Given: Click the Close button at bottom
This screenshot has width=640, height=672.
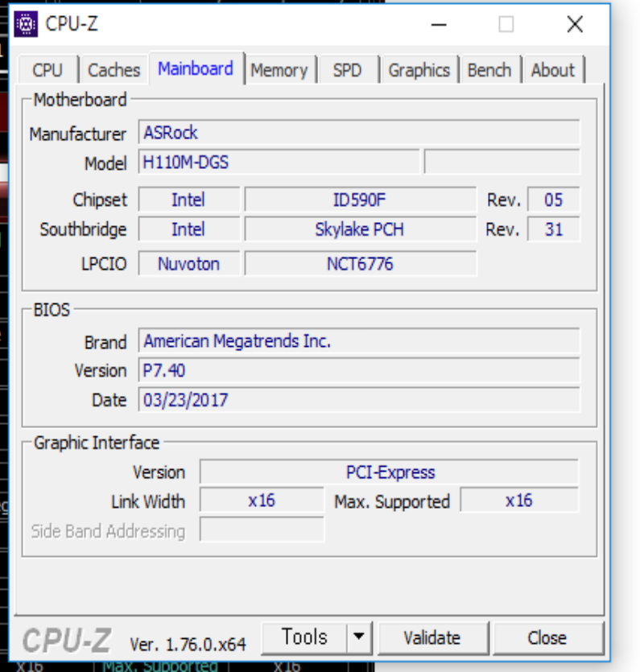Looking at the screenshot, I should (x=548, y=638).
